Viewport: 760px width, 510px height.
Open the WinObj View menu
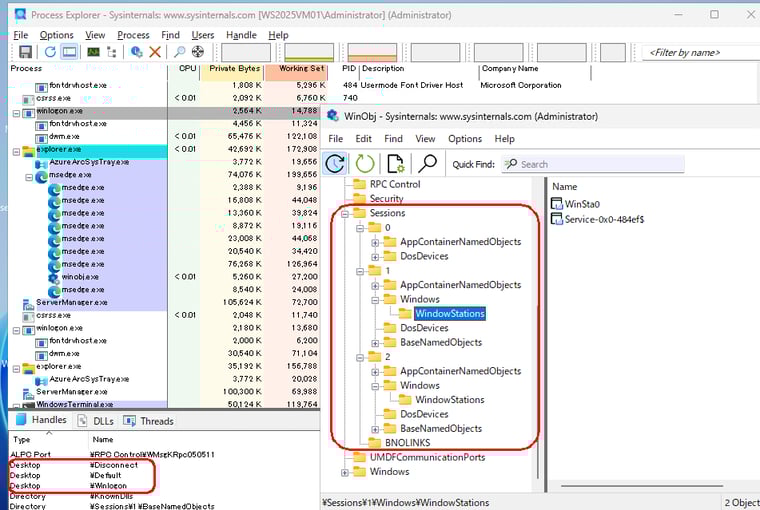coord(425,139)
